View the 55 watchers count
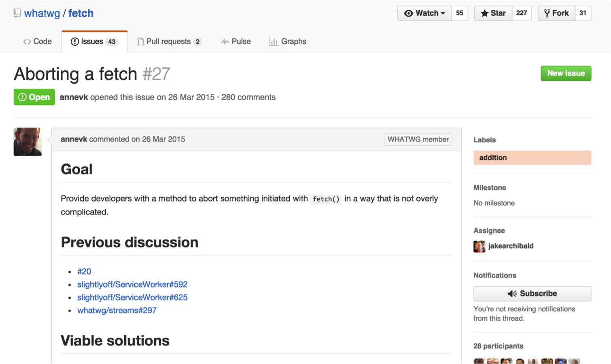 [x=460, y=13]
